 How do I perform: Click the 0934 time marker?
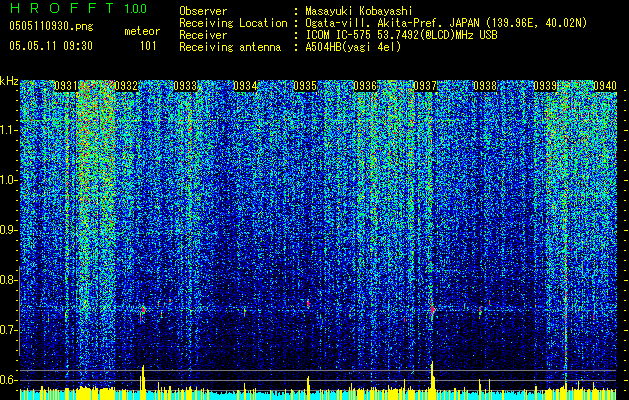[x=246, y=86]
